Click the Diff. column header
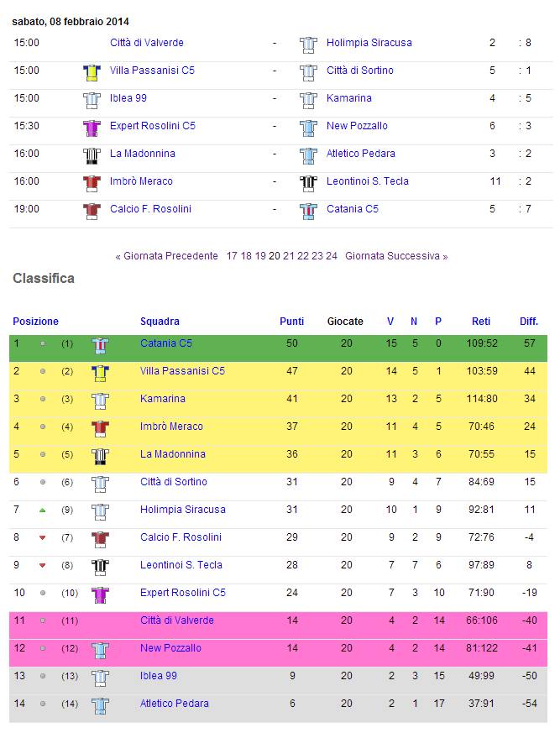 pos(529,322)
